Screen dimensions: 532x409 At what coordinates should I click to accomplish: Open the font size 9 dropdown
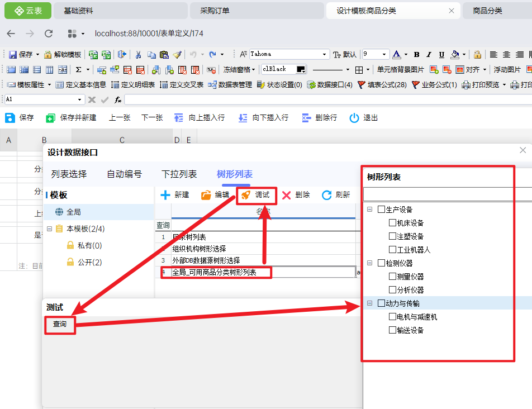[384, 54]
